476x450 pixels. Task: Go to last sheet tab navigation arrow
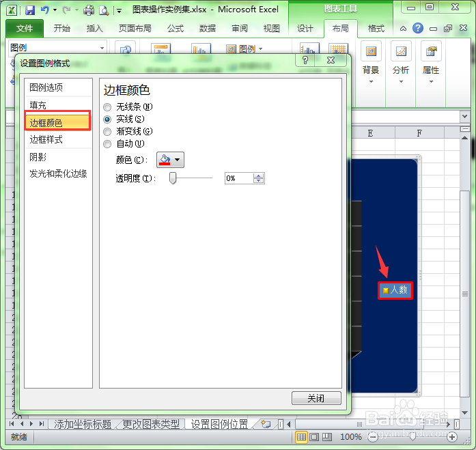pos(41,423)
